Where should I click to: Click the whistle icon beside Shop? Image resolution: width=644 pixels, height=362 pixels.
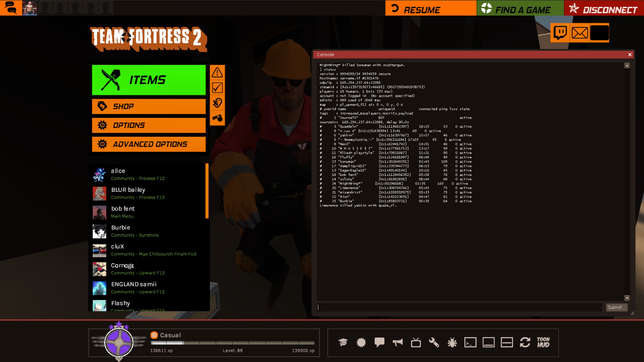[x=217, y=118]
